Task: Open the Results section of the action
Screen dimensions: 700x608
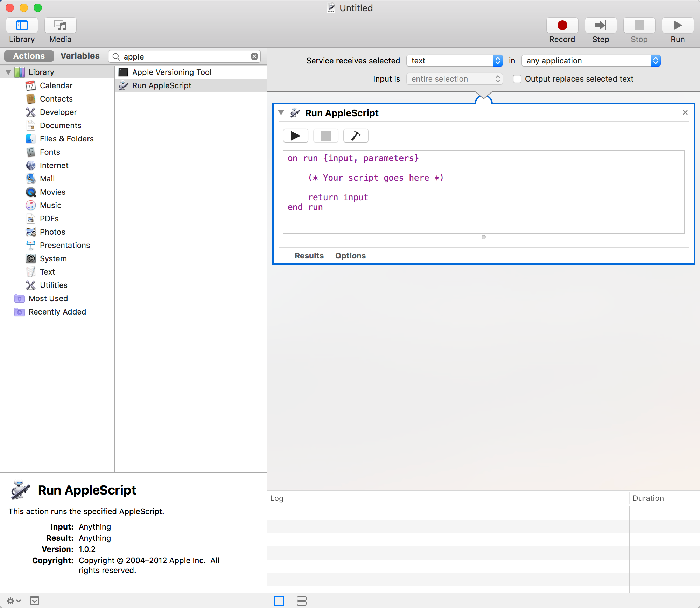Action: [x=309, y=256]
